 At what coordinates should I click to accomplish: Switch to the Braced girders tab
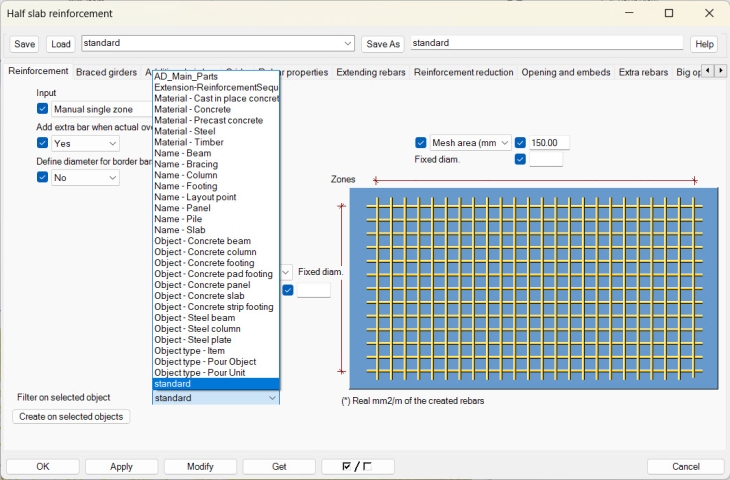[106, 72]
